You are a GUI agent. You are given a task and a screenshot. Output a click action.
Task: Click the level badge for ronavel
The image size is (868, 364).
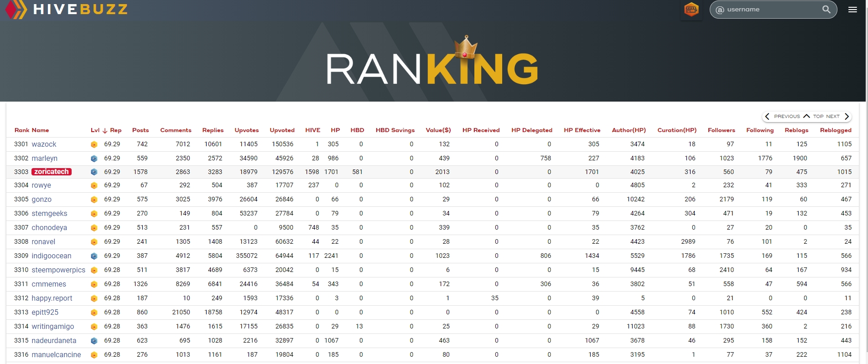click(94, 242)
